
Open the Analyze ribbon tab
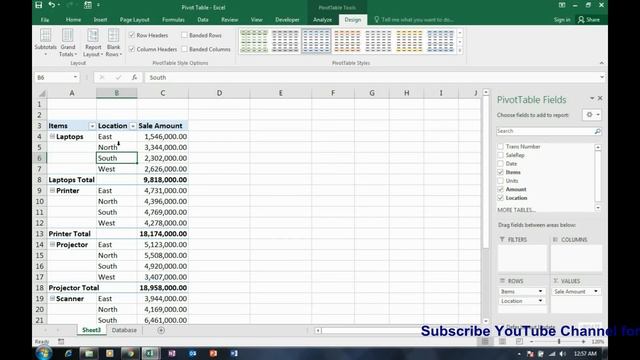(x=322, y=20)
